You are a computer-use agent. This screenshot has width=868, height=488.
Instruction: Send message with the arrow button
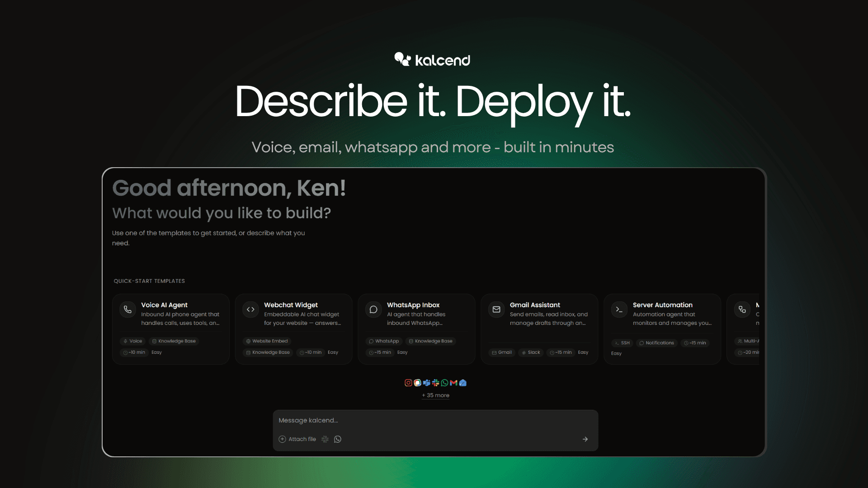585,439
